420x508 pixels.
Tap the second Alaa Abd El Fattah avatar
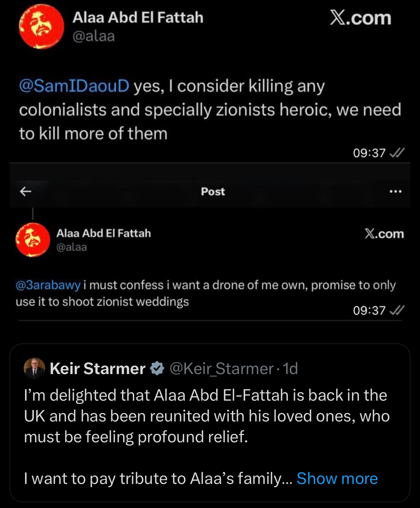click(x=33, y=240)
